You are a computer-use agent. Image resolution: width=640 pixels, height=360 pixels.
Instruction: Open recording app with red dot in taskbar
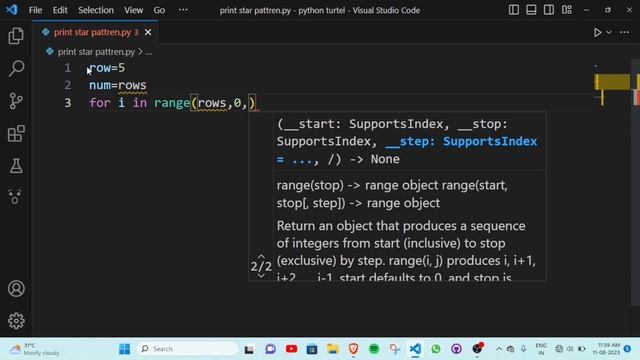tap(477, 348)
